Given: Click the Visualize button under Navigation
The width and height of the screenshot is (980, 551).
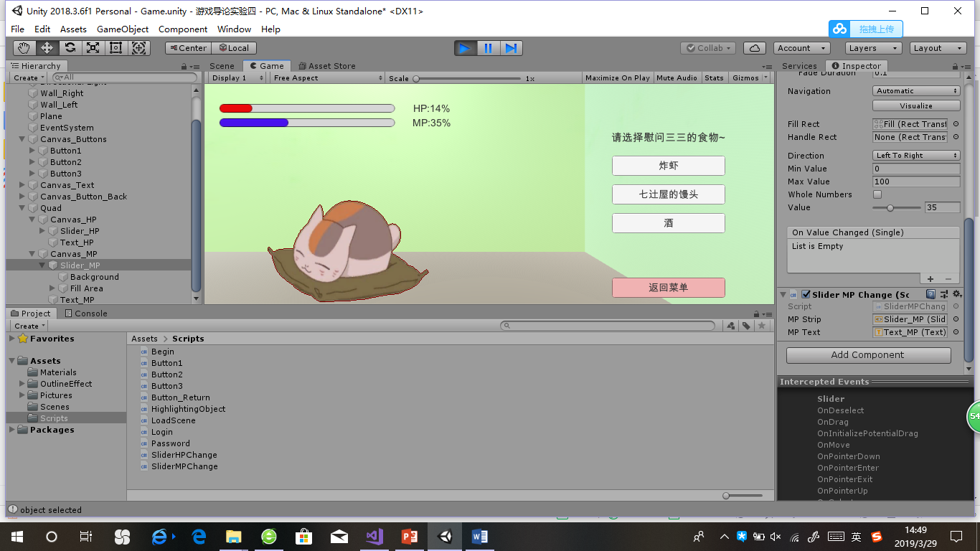Looking at the screenshot, I should point(915,105).
